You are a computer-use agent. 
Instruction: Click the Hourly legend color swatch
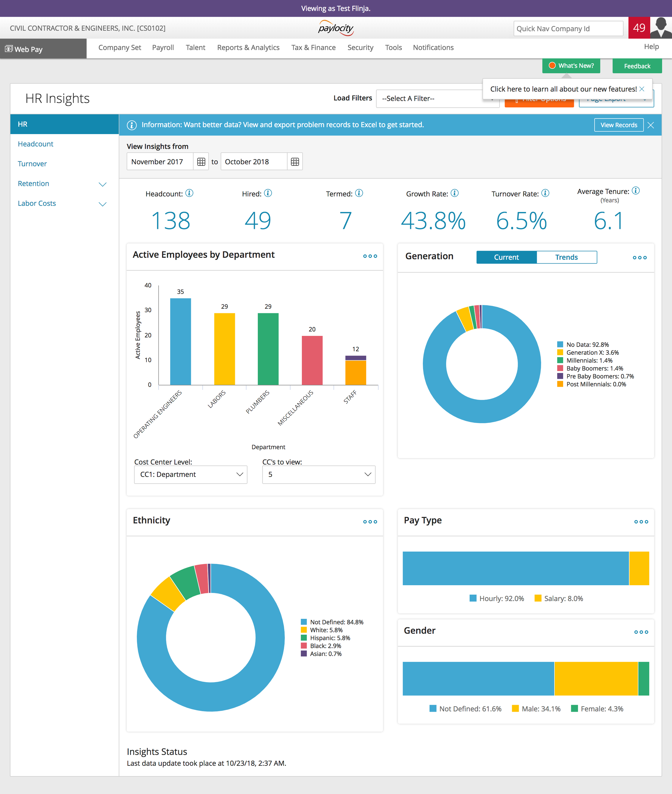[473, 598]
